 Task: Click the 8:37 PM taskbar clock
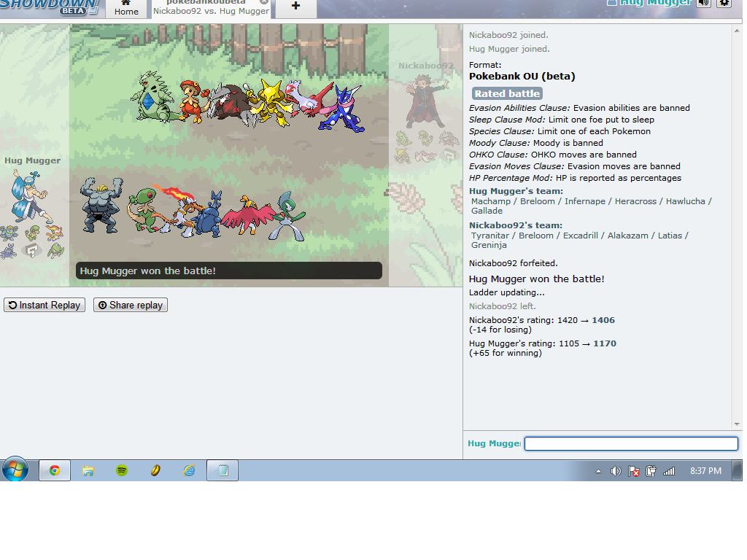705,471
